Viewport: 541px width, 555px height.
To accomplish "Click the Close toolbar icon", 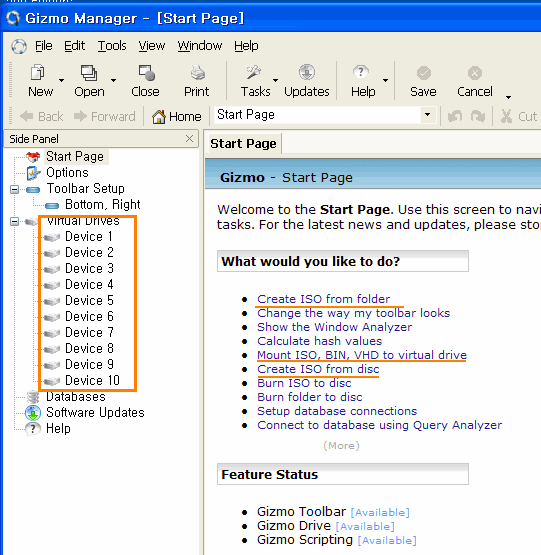I will point(147,73).
